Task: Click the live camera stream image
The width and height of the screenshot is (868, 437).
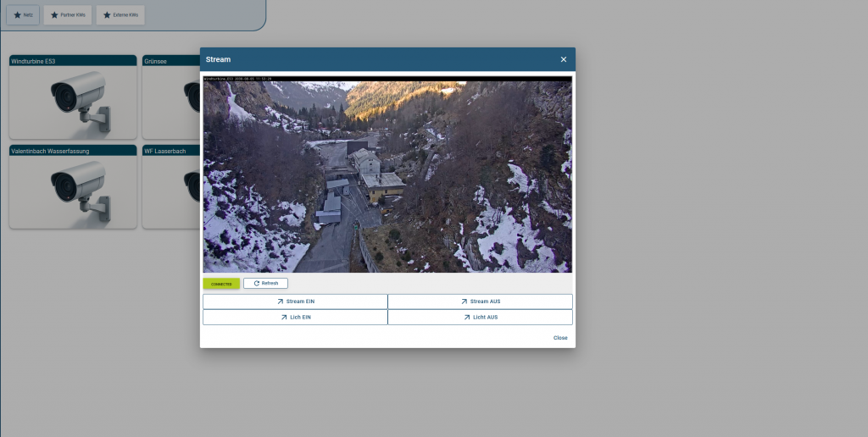Action: click(387, 176)
